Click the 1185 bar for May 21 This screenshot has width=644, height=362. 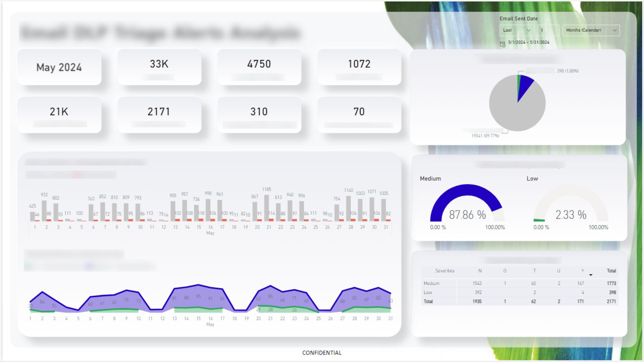[267, 208]
